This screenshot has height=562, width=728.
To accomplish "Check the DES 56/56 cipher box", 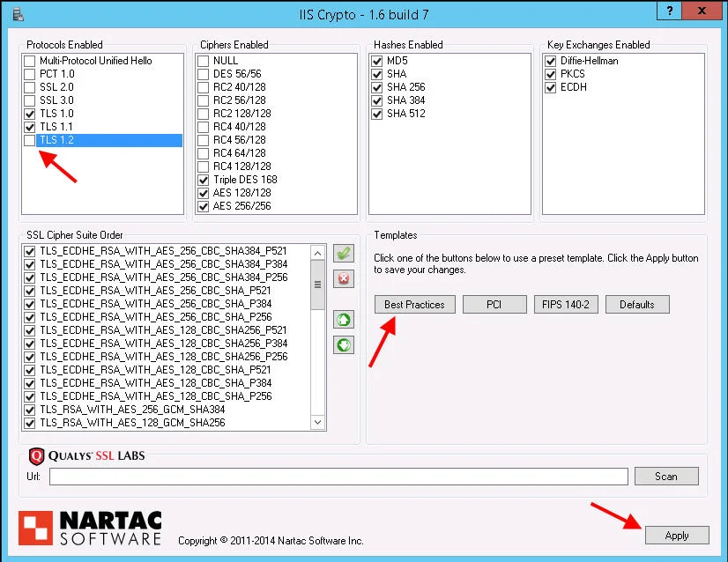I will (x=204, y=74).
